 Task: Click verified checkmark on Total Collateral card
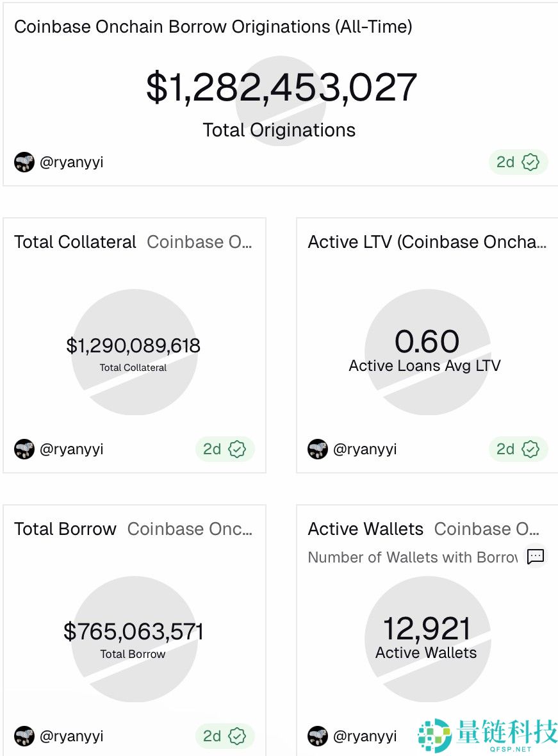[x=237, y=449]
